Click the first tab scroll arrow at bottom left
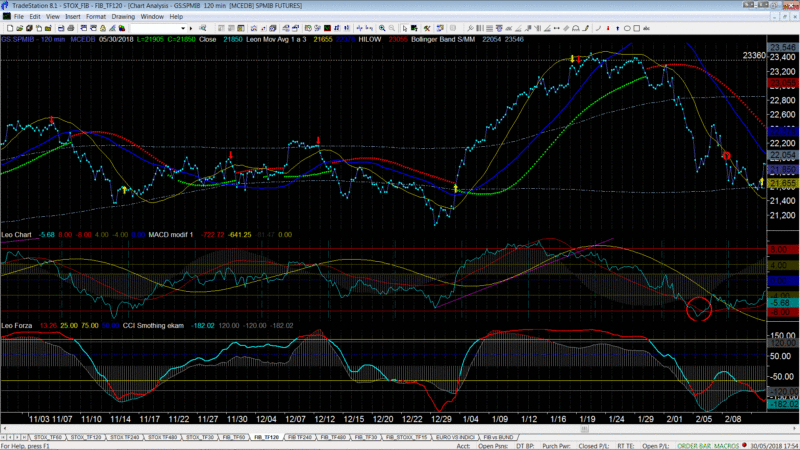This screenshot has width=800, height=450. (4, 437)
